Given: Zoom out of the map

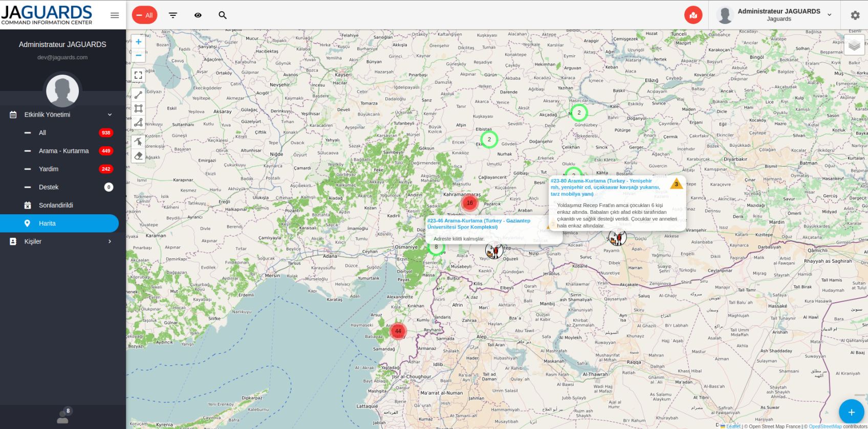Looking at the screenshot, I should tap(138, 55).
